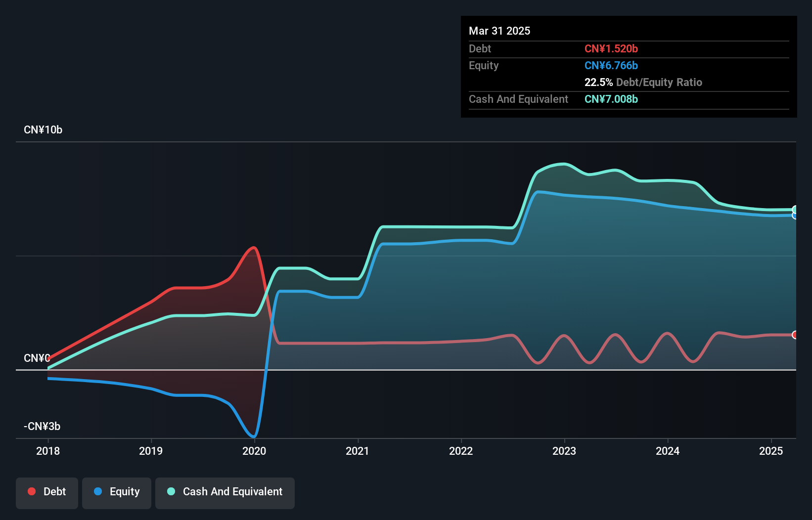Click the blue Equity endpoint marker
The height and width of the screenshot is (520, 812).
click(x=795, y=216)
